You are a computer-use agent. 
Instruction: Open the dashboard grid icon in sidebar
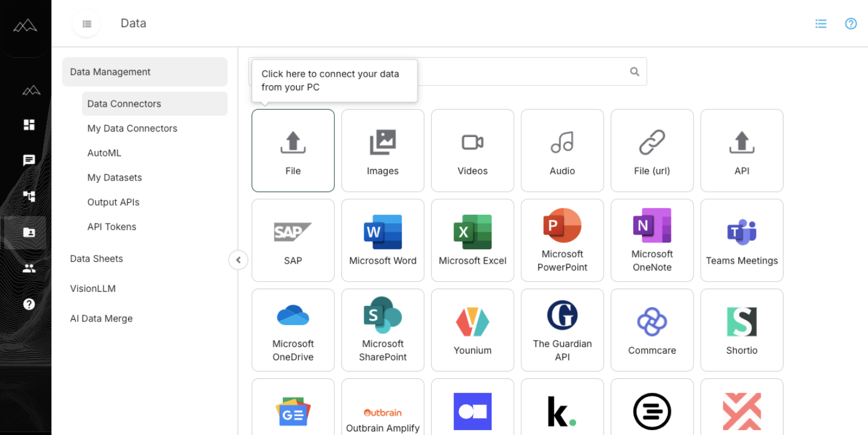[x=29, y=125]
